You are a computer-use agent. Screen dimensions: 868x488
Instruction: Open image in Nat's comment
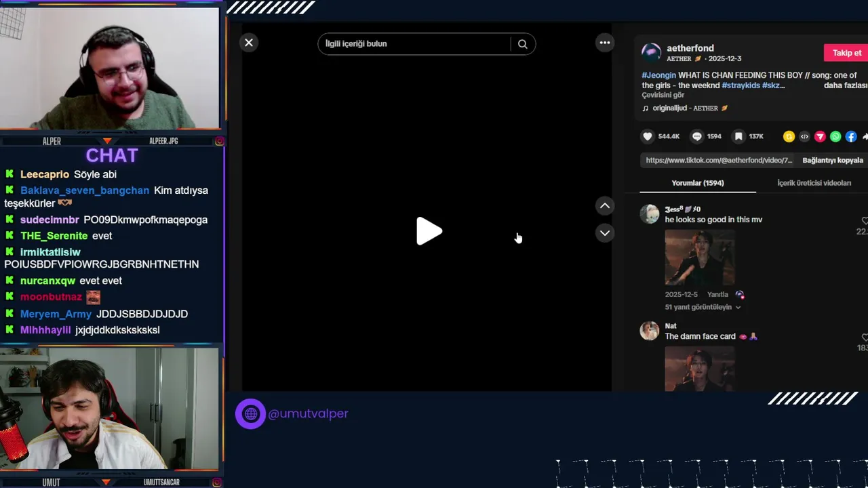pos(699,369)
